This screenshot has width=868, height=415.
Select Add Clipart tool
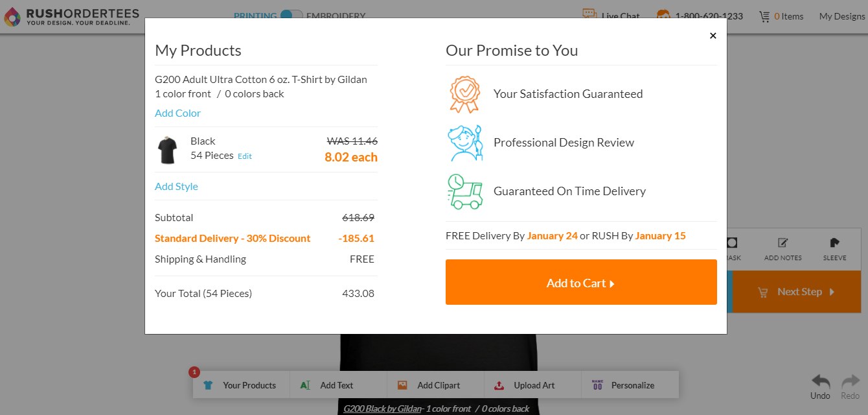435,385
